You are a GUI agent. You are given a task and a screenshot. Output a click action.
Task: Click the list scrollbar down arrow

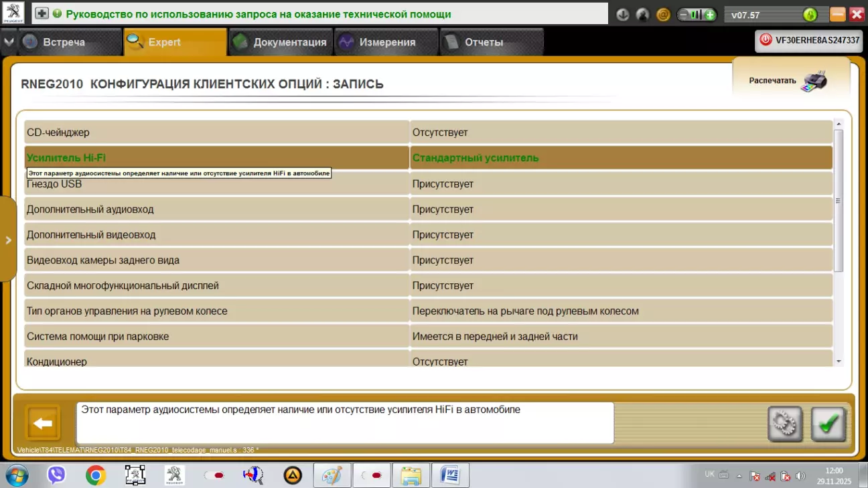tap(839, 361)
